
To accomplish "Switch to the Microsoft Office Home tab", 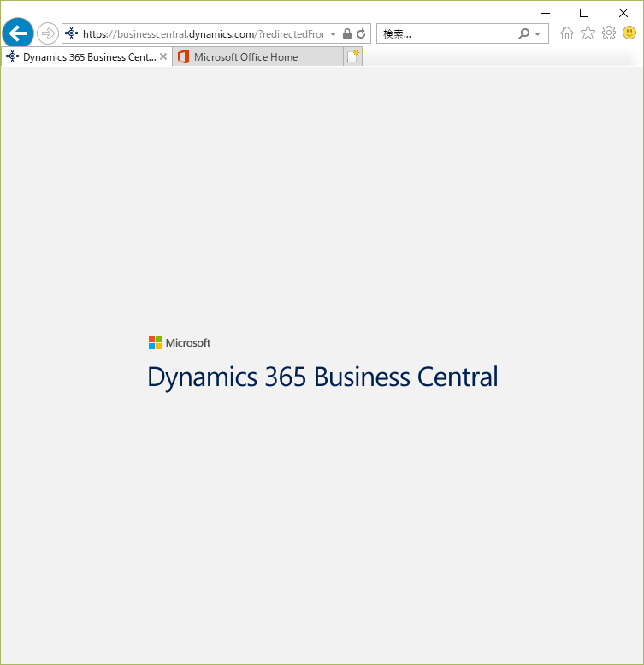I will (x=257, y=56).
